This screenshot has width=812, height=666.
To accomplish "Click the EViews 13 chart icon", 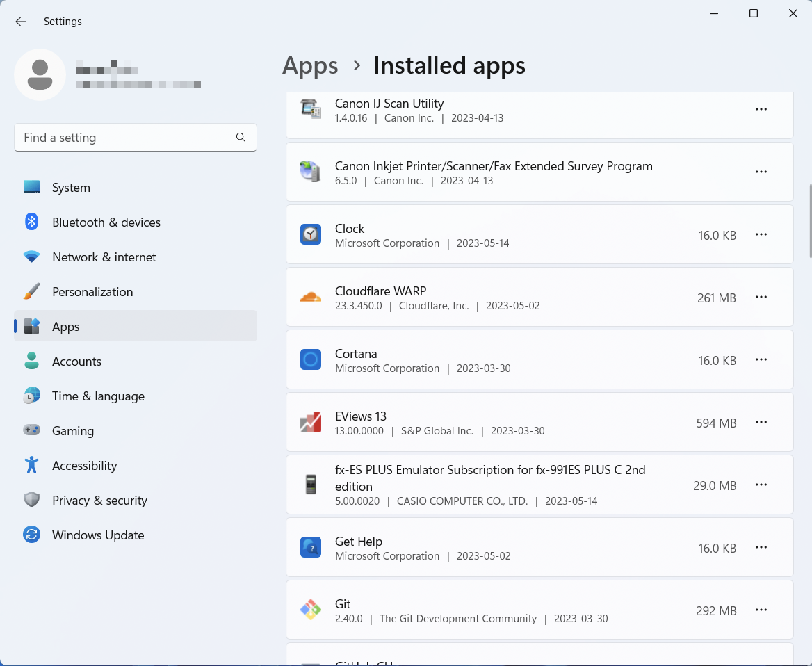I will tap(311, 422).
